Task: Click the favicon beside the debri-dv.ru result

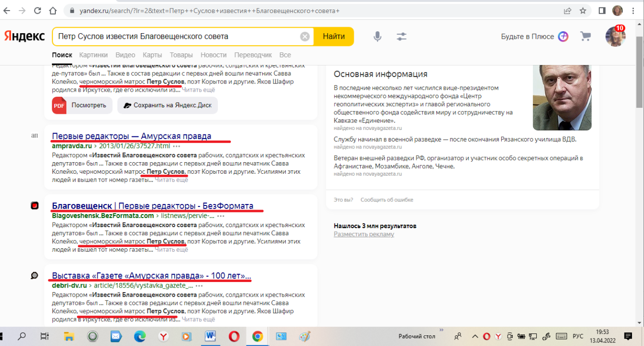Action: coord(35,275)
